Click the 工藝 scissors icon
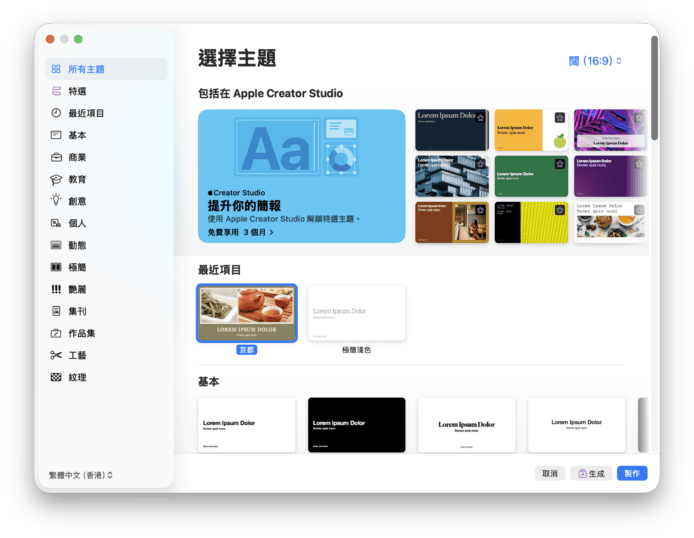 click(x=56, y=355)
